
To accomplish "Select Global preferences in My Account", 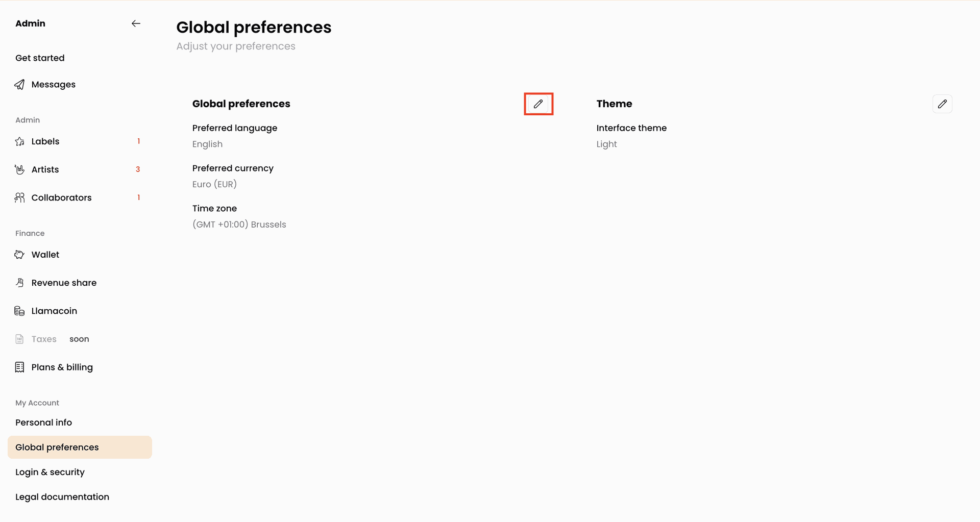I will [80, 447].
